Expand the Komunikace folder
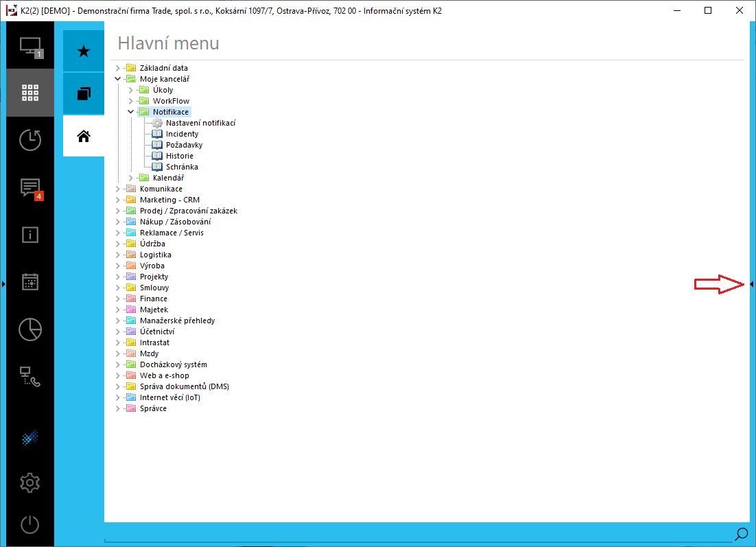Screen dimensions: 756x547 click(117, 189)
